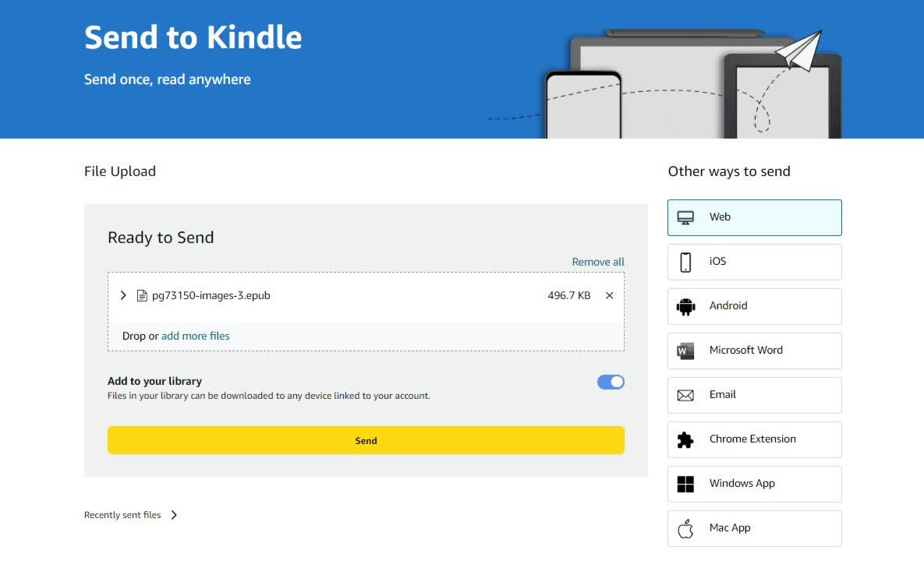Viewport: 924px width, 568px height.
Task: Click the desktop monitor Web icon
Action: click(685, 217)
